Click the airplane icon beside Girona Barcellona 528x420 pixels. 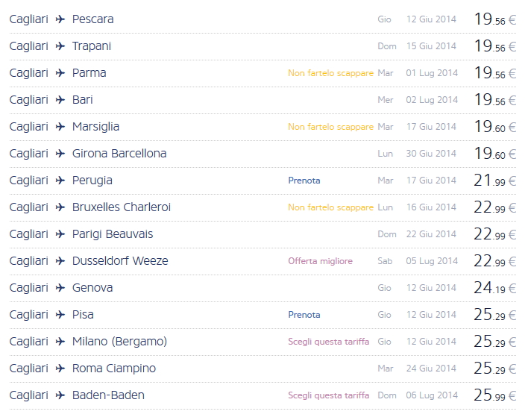(60, 154)
